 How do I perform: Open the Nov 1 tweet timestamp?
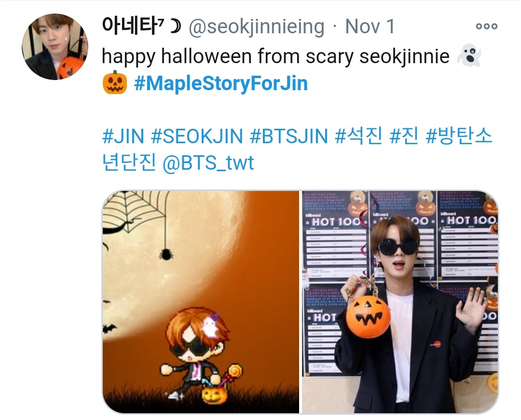coord(370,26)
